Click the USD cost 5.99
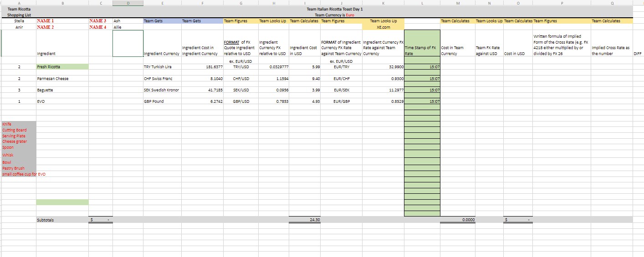Viewport: 644px width, 257px height. click(305, 67)
